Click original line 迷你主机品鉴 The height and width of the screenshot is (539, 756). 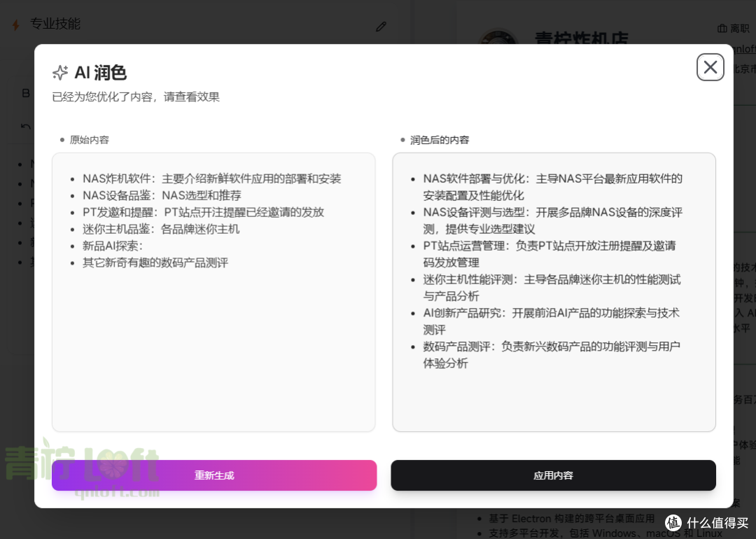[x=160, y=229]
